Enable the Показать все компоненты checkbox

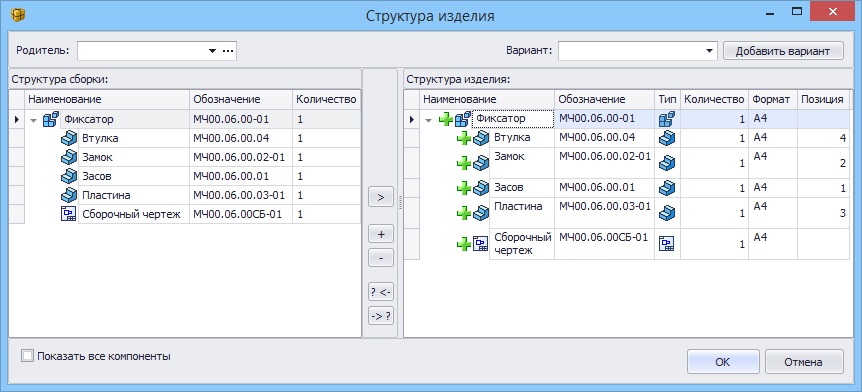click(27, 356)
